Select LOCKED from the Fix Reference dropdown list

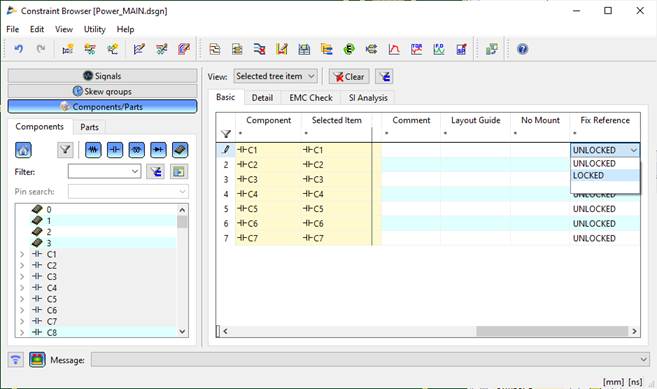[605, 176]
